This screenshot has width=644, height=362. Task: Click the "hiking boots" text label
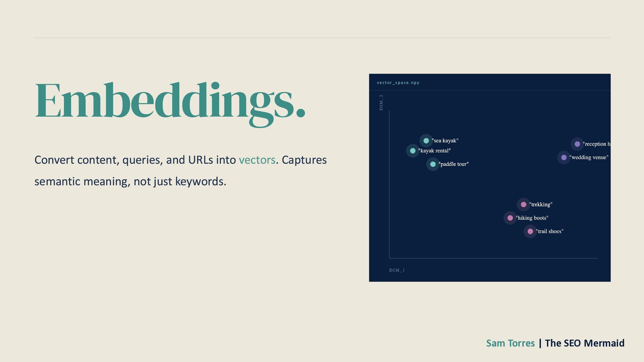[x=532, y=218]
